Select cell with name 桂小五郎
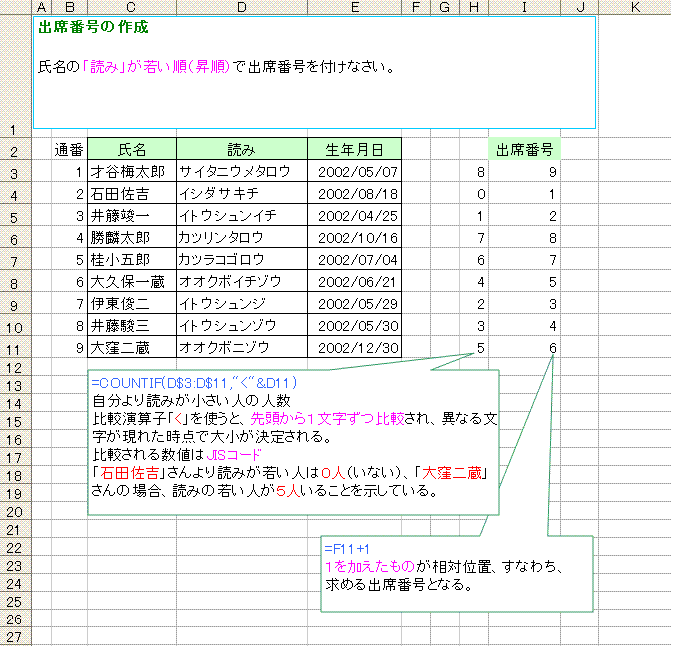Viewport: 673px width, 647px height. point(132,259)
